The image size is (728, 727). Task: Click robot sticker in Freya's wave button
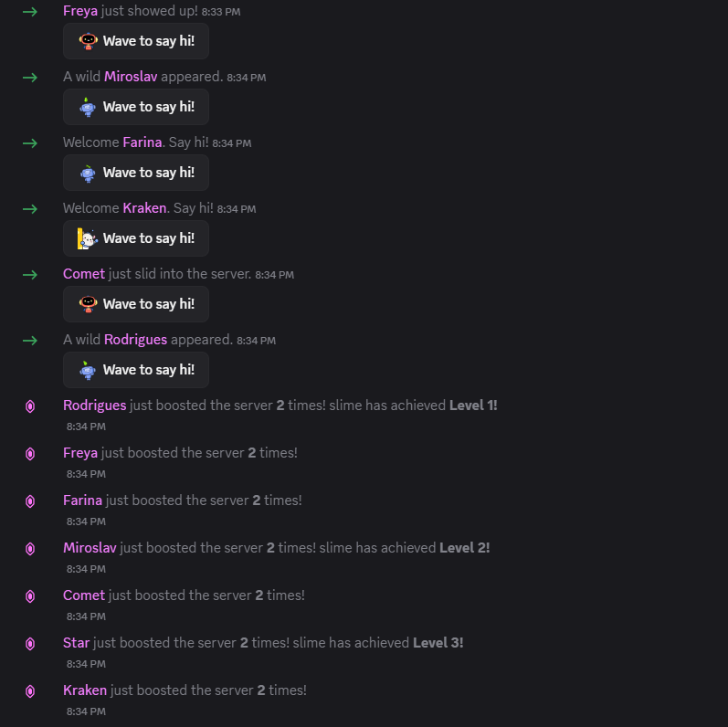coord(88,41)
